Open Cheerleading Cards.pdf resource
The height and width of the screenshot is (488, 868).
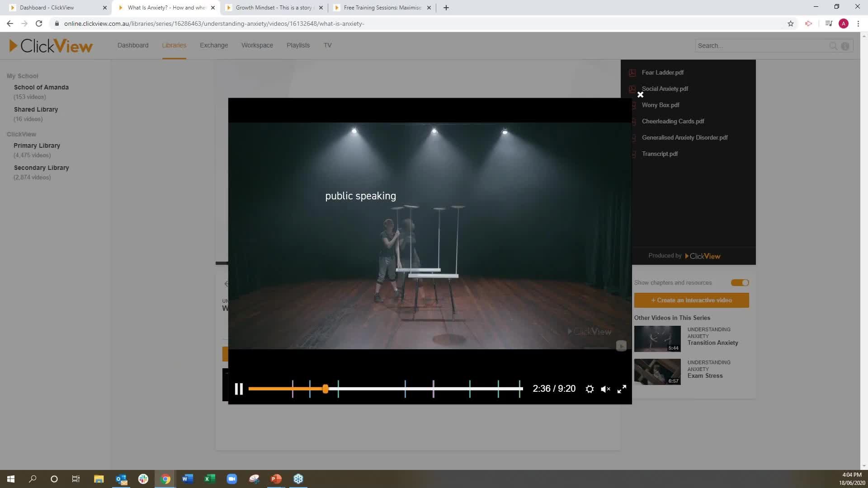[x=673, y=121]
